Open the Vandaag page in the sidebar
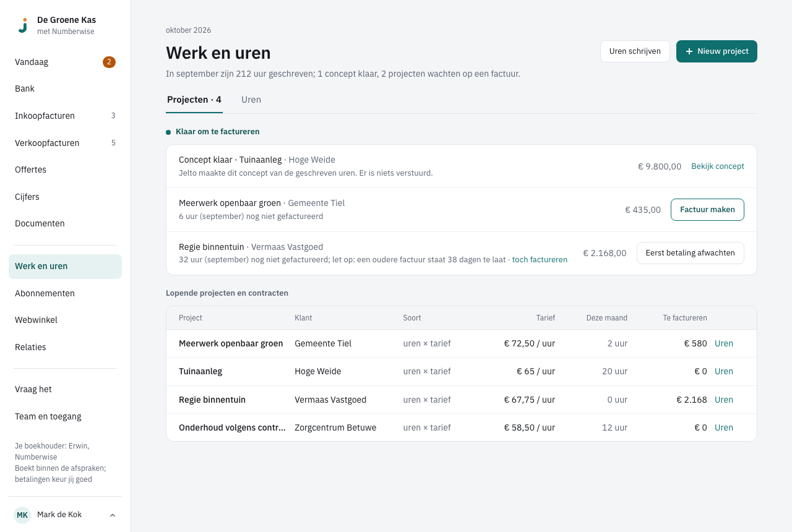 click(x=65, y=62)
